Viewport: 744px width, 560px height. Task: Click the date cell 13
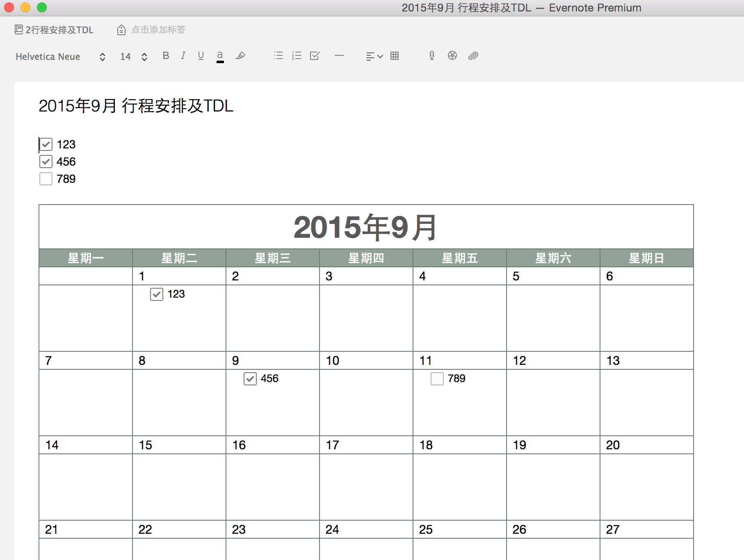click(647, 361)
